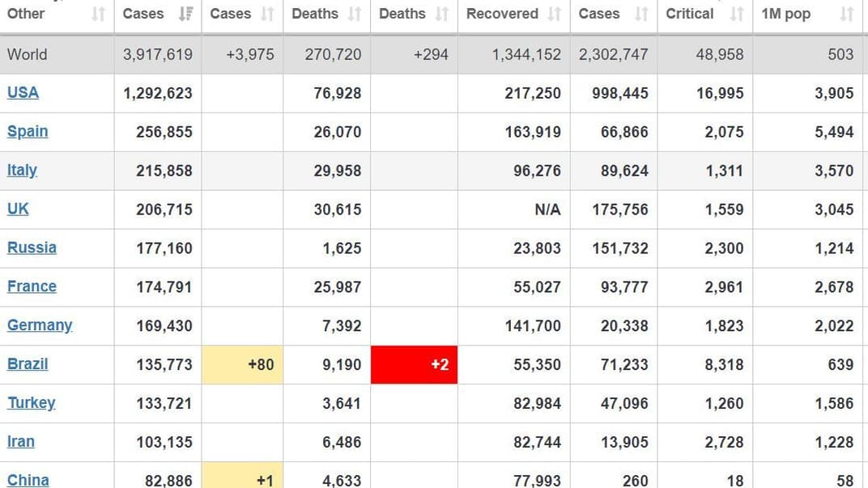
Task: Click the sort icon of the Cases column showing 2,302,747
Action: pyautogui.click(x=641, y=14)
